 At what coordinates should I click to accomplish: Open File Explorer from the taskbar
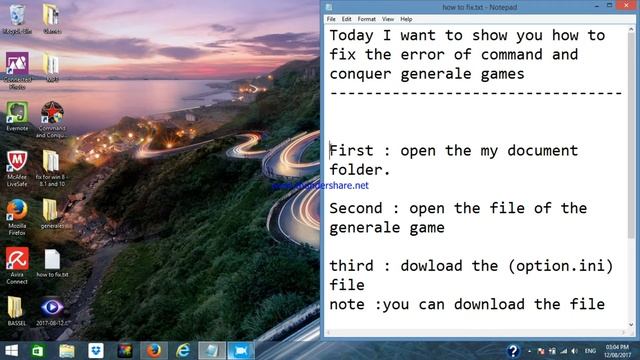pyautogui.click(x=67, y=351)
